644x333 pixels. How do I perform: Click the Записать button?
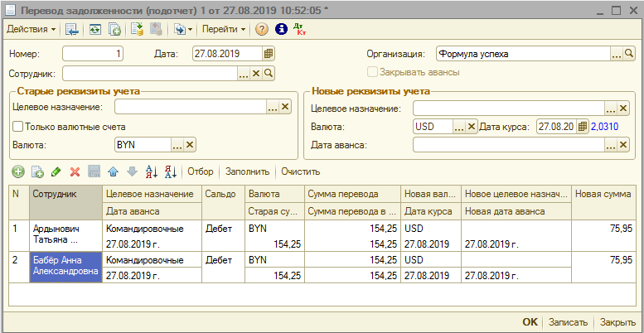[569, 322]
